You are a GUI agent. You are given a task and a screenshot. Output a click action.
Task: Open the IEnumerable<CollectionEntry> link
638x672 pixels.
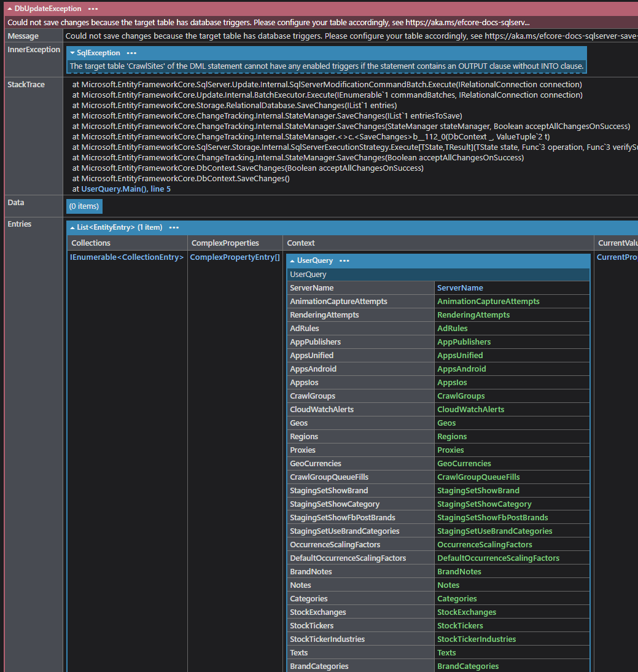pos(126,257)
